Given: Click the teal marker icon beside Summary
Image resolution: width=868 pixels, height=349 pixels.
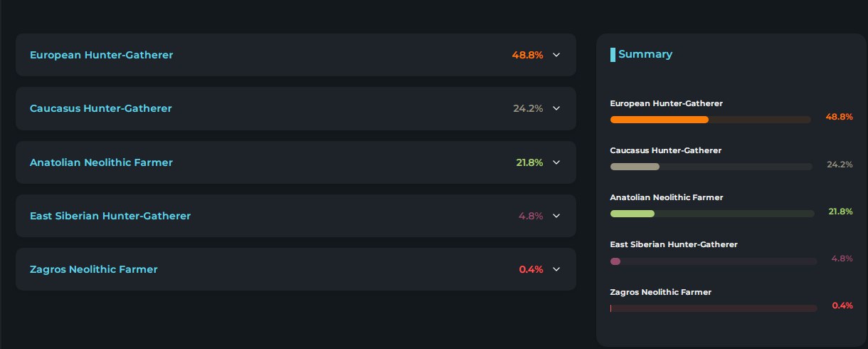Looking at the screenshot, I should pyautogui.click(x=613, y=55).
